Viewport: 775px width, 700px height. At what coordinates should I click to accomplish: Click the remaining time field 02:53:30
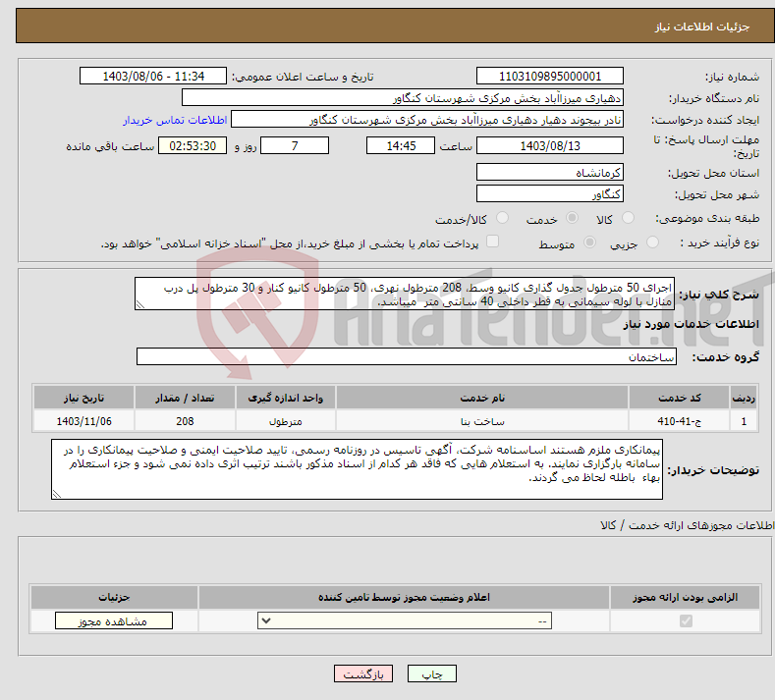point(193,145)
